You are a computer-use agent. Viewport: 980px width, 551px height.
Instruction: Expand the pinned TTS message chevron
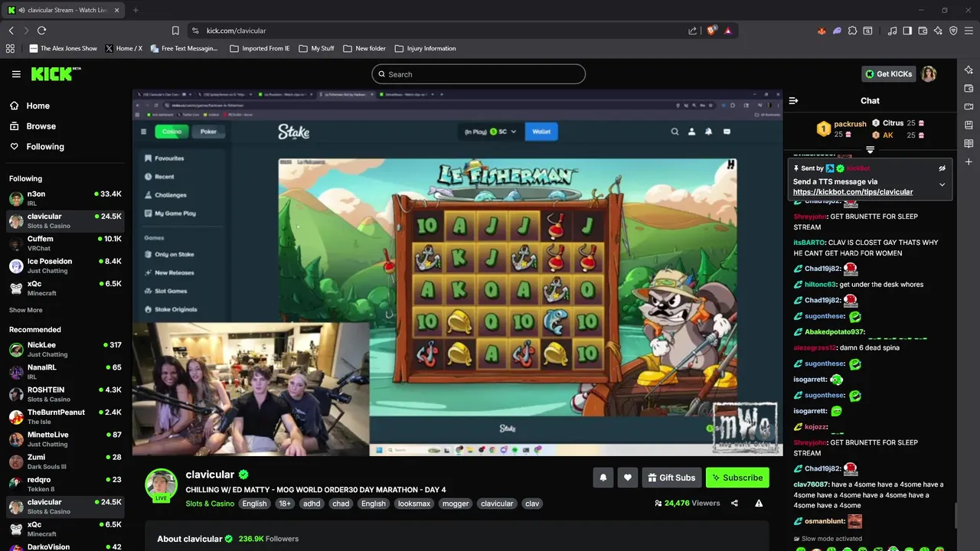[942, 184]
